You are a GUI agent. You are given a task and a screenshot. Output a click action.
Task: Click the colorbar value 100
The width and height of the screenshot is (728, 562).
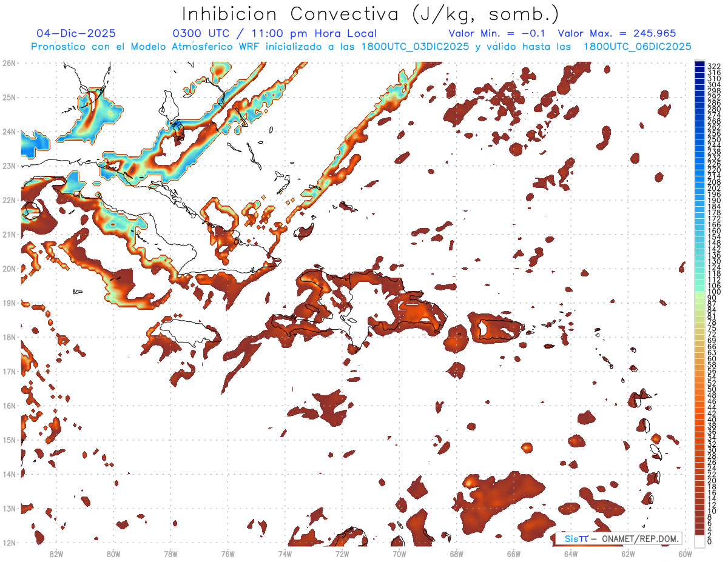point(714,292)
